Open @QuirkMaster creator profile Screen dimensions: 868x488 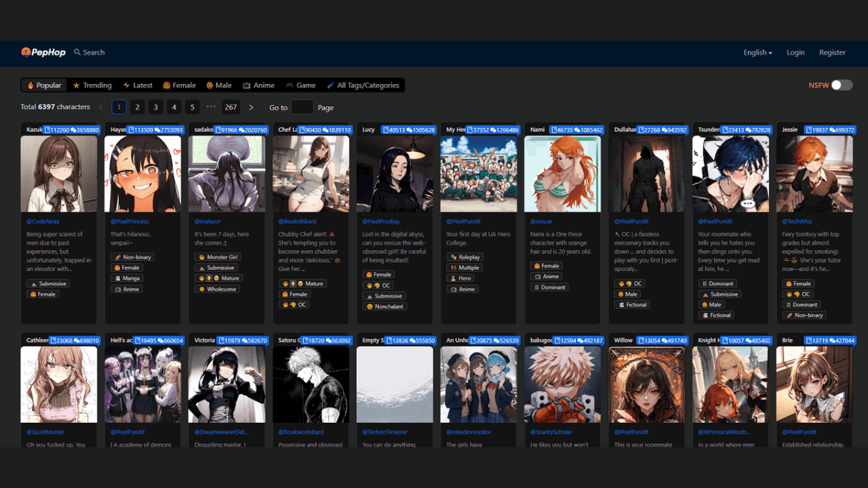(x=45, y=432)
